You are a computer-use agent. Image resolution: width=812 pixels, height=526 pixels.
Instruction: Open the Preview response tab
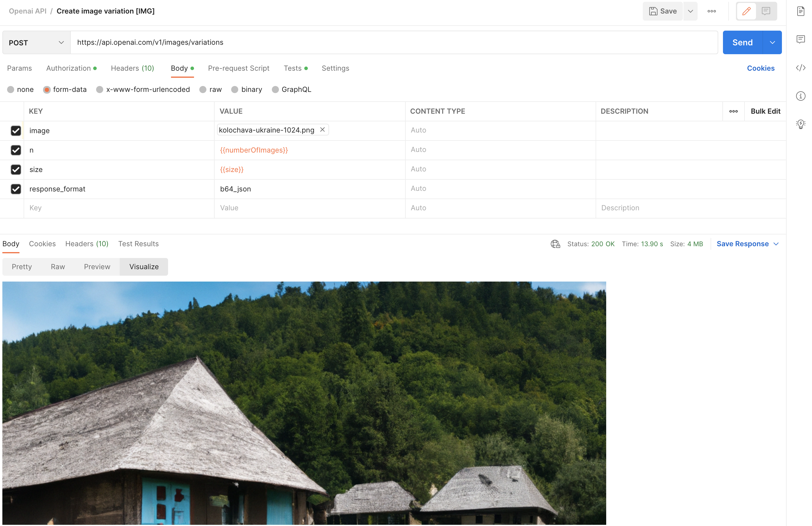pos(97,267)
